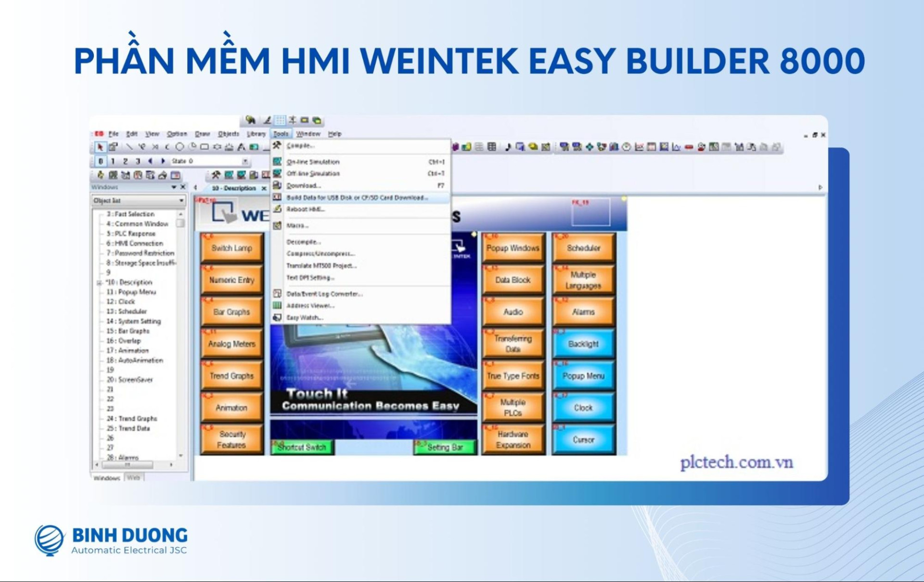Viewport: 924px width, 582px height.
Task: Select state 0 button
Action: [x=100, y=161]
